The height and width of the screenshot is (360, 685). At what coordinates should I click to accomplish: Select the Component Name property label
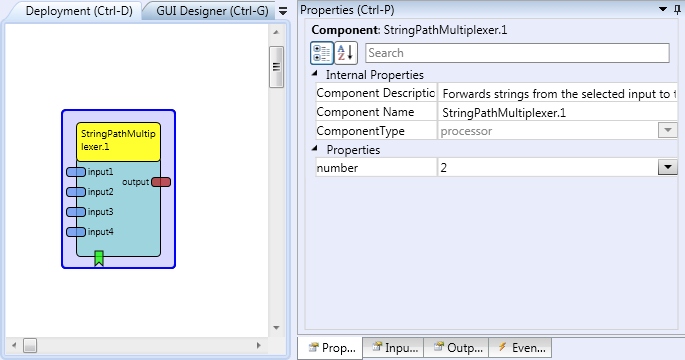(365, 112)
